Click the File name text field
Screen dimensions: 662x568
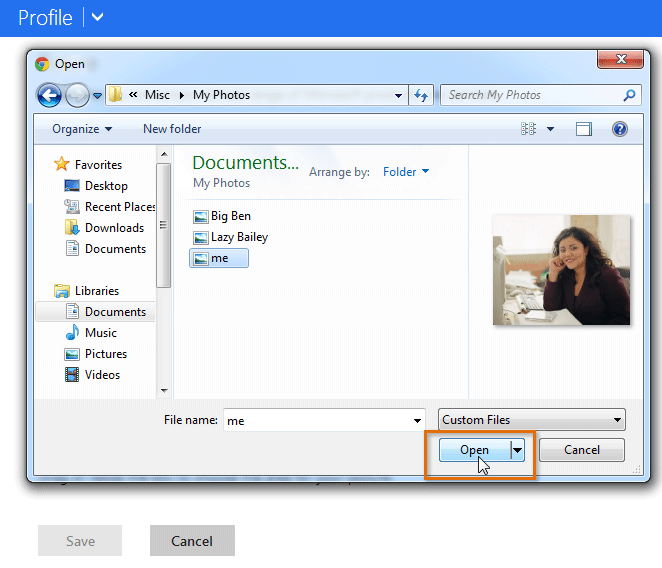tap(317, 420)
